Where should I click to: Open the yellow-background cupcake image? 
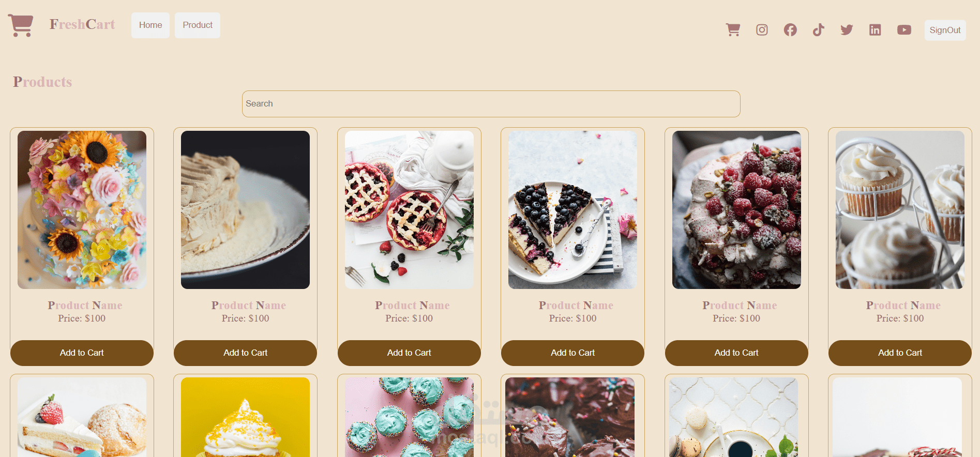pyautogui.click(x=245, y=417)
